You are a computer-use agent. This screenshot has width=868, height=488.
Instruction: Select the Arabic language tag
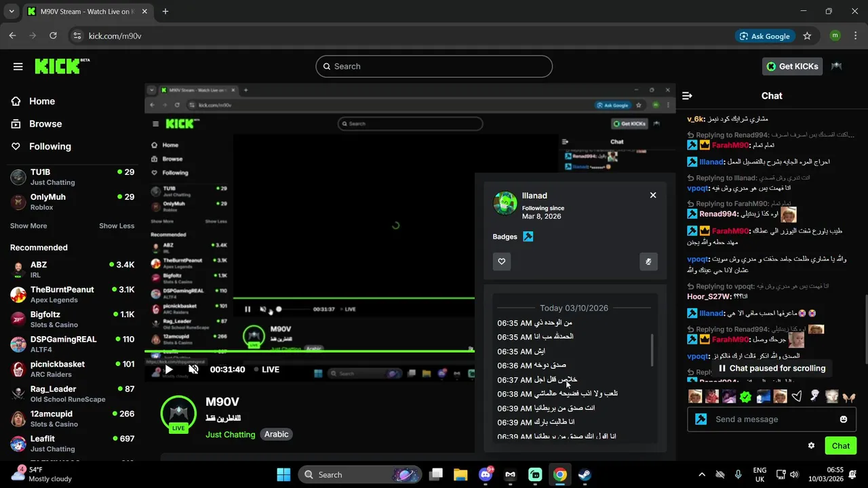pos(276,434)
